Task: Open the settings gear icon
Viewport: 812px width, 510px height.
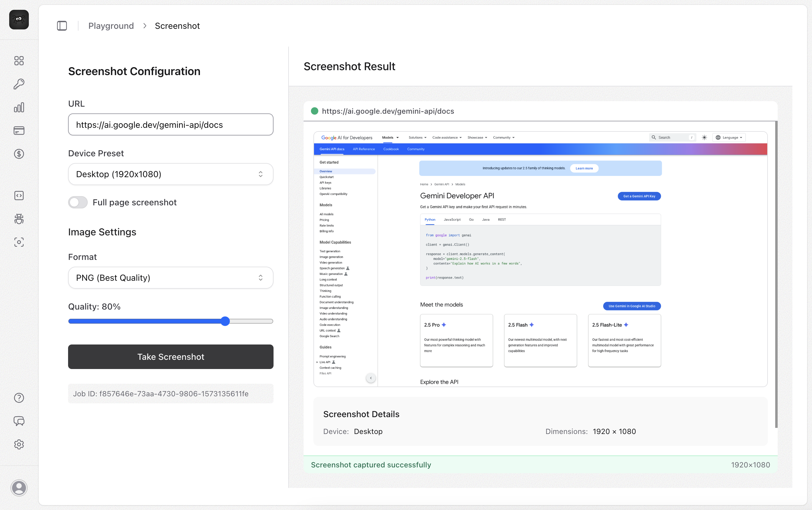Action: pos(19,444)
